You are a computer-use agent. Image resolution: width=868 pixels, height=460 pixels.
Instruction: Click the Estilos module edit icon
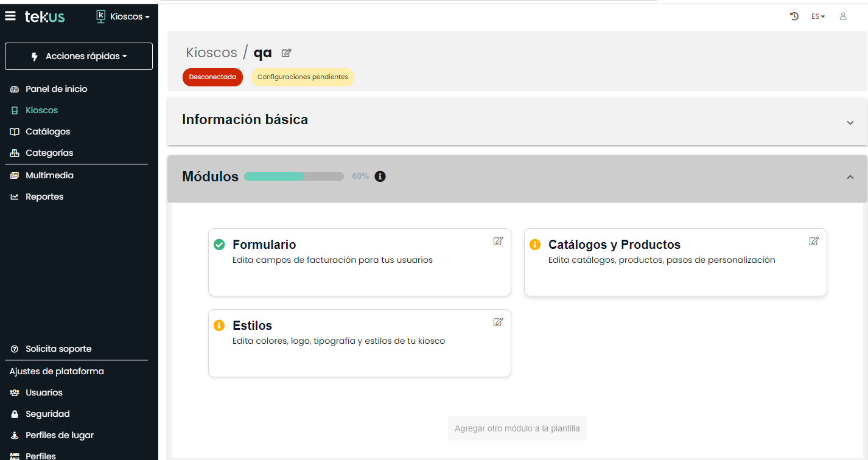pyautogui.click(x=498, y=322)
